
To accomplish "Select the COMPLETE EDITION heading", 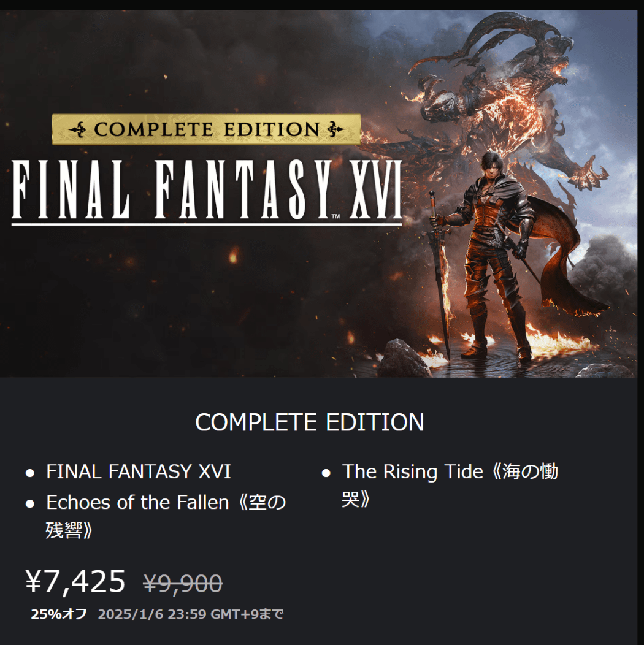I will (x=310, y=422).
